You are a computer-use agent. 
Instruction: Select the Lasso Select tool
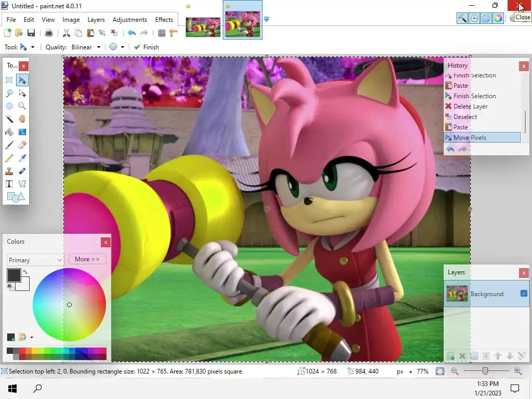[9, 94]
